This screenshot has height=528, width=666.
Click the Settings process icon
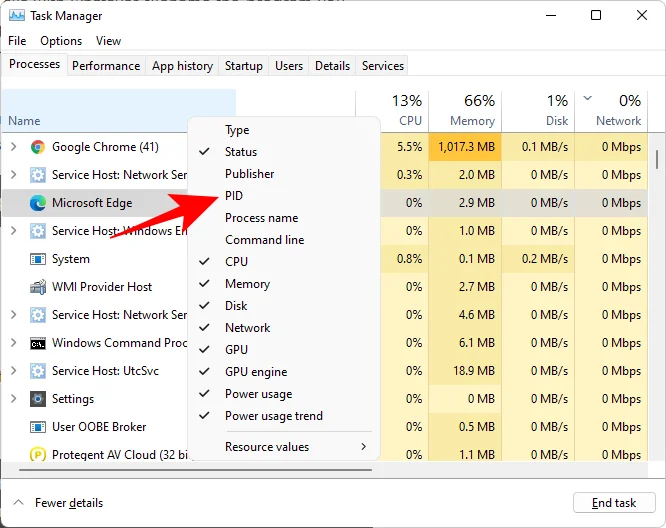(38, 399)
